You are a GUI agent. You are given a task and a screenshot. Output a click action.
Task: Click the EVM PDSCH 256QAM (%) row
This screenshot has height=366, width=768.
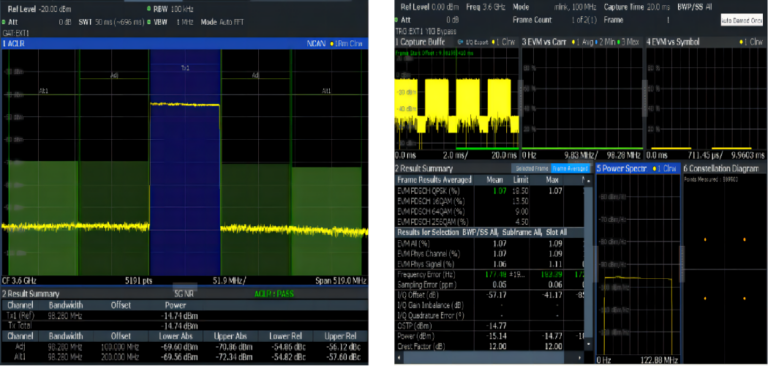click(x=490, y=221)
